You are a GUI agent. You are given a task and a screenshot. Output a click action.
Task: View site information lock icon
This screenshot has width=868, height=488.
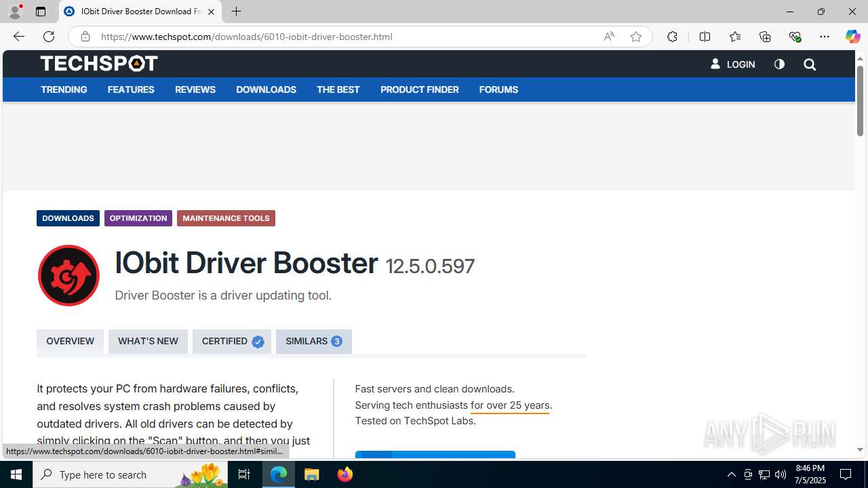point(85,37)
